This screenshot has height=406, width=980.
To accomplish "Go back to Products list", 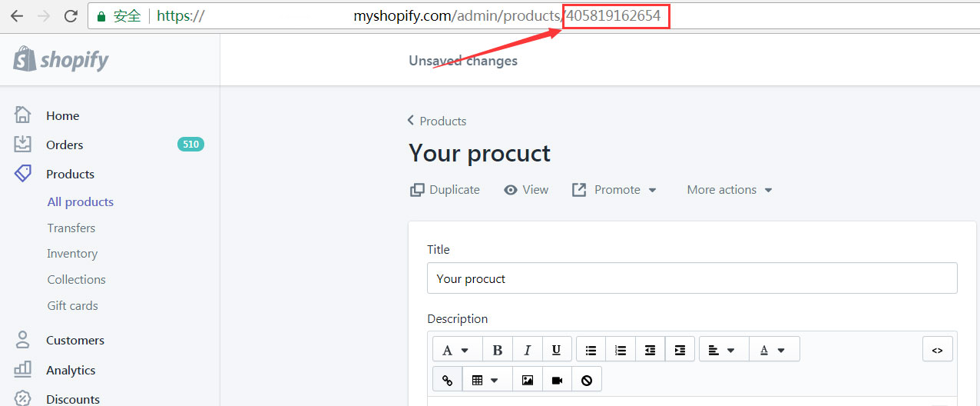I will point(437,121).
